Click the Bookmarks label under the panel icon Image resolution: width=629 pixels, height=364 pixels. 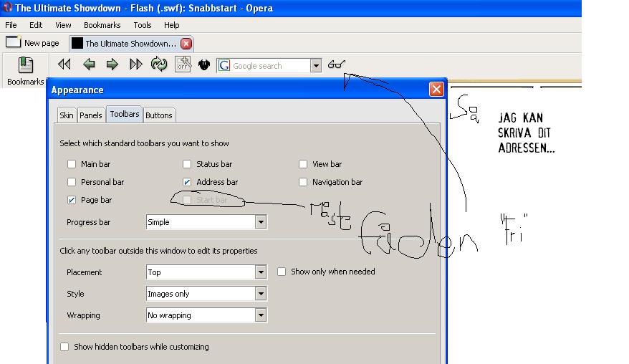pos(26,82)
